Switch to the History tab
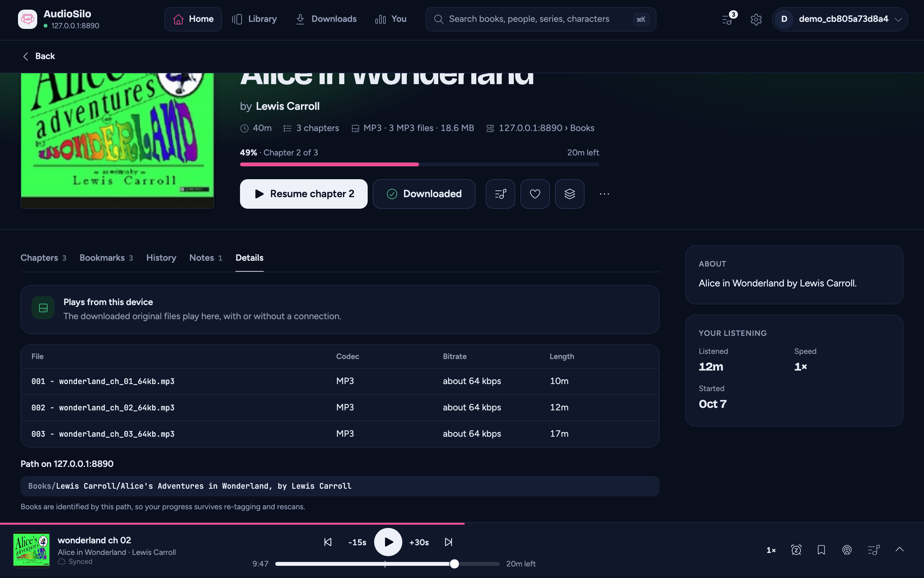Screen dimensions: 924x578 point(161,258)
